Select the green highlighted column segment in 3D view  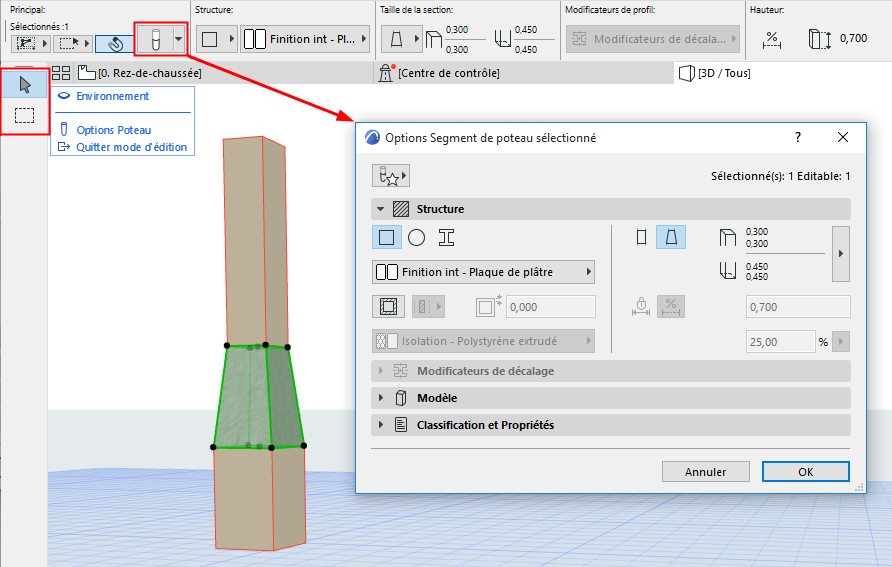[259, 396]
